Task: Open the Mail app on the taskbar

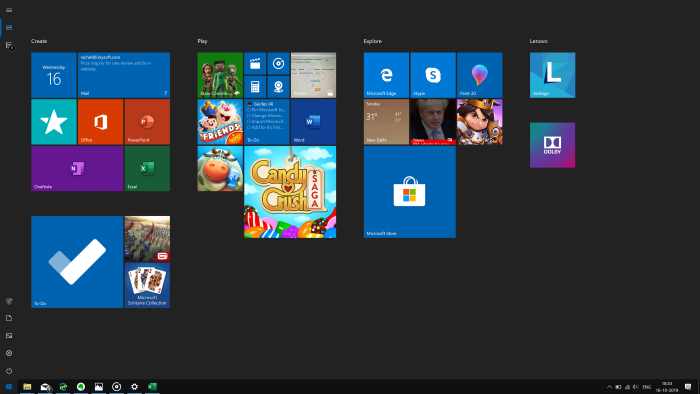Action: pos(45,386)
